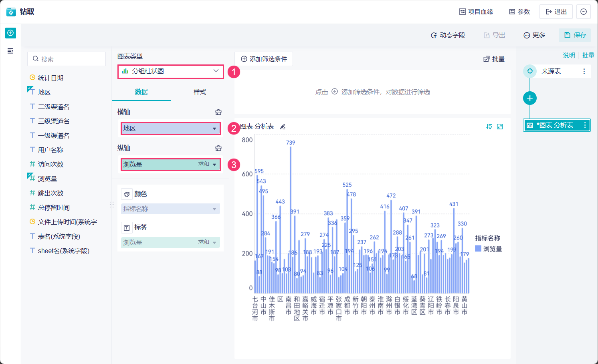The width and height of the screenshot is (598, 364).
Task: Click the 批量 link in right panel
Action: tap(588, 55)
